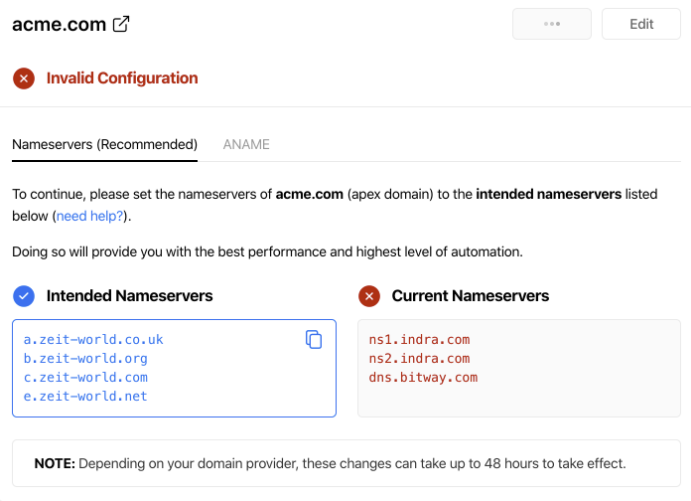The width and height of the screenshot is (691, 501).
Task: Copy intended nameservers with the copy icon
Action: (314, 340)
